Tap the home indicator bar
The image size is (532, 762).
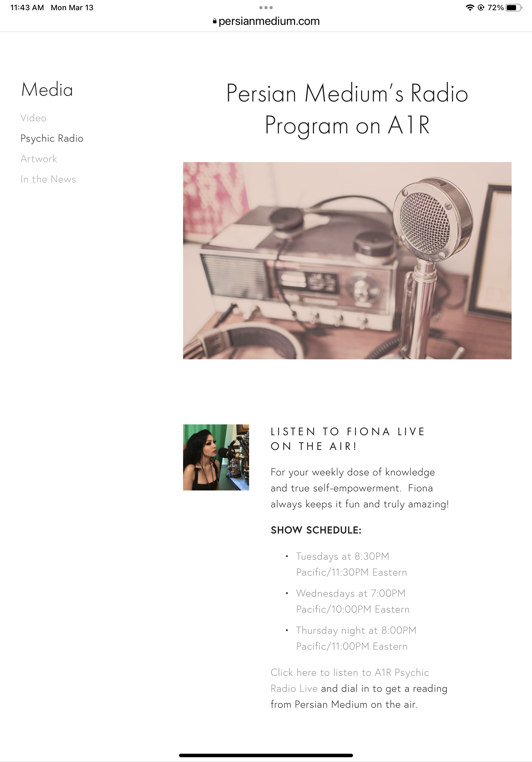point(266,755)
